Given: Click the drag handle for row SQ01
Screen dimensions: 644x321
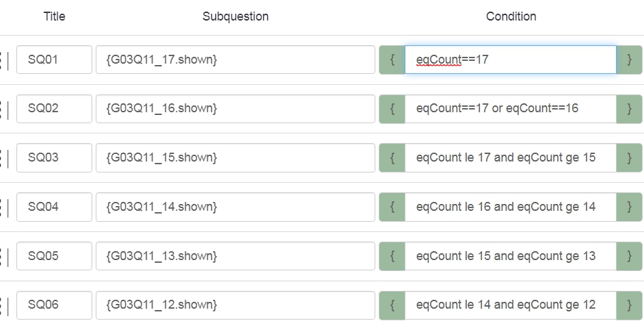Looking at the screenshot, I should 3,60.
